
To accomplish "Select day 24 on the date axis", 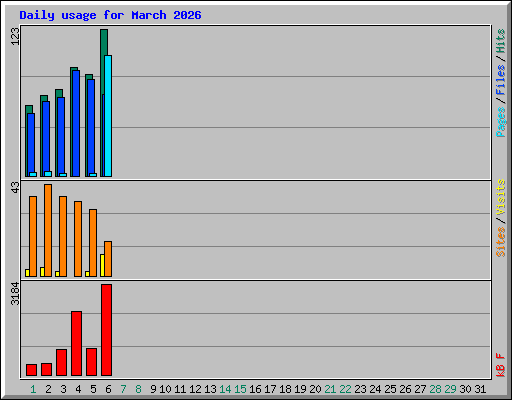I will (375, 389).
